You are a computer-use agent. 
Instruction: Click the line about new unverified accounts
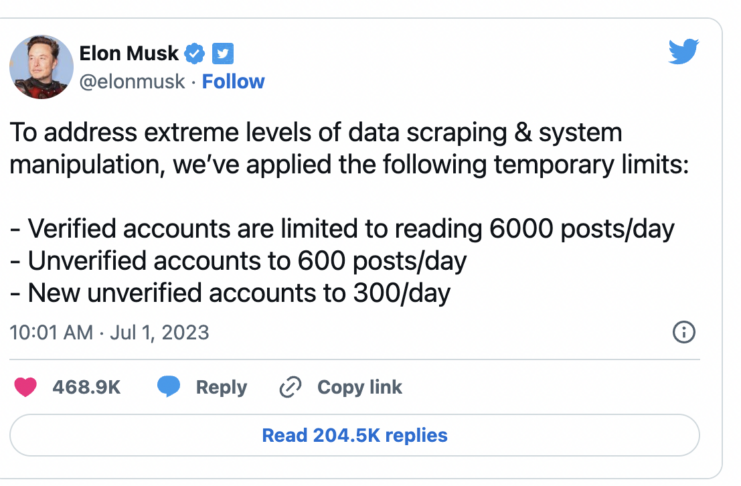point(230,294)
